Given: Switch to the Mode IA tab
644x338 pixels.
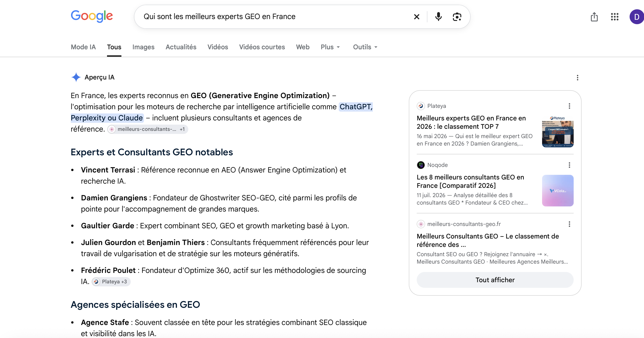Looking at the screenshot, I should (x=83, y=47).
